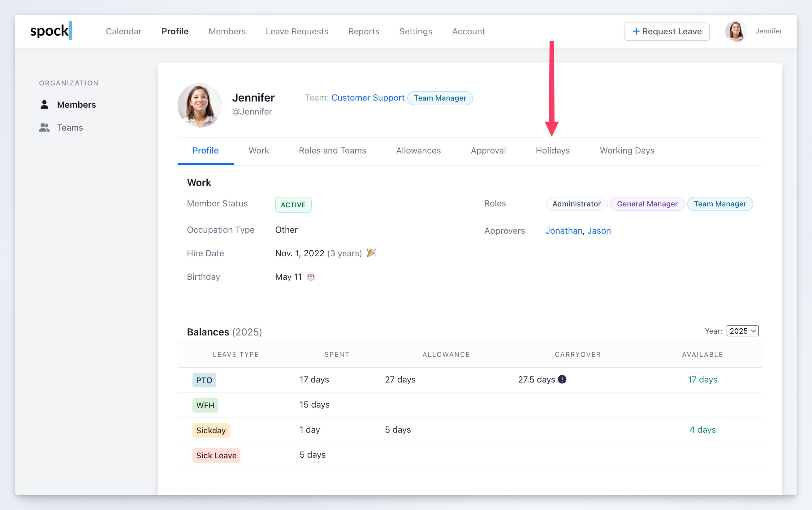Open Leave Requests in top navigation

click(297, 31)
